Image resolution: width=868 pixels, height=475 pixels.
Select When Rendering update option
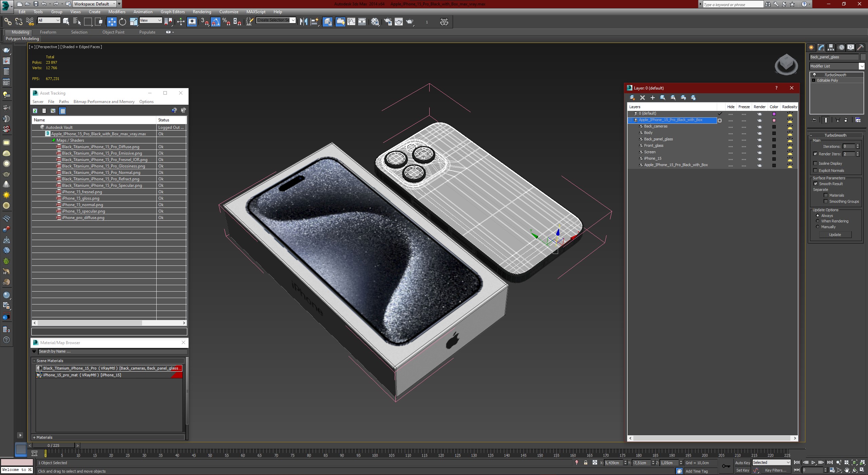point(817,221)
